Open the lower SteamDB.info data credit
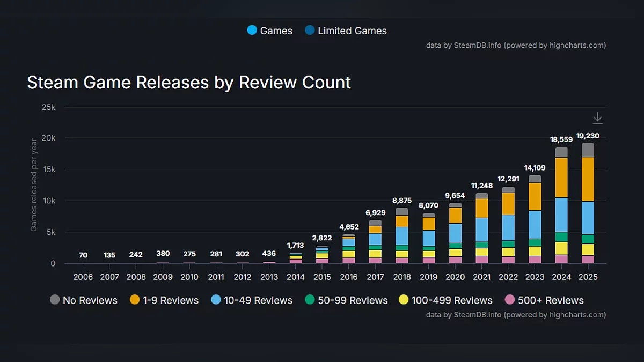Viewport: 644px width, 362px height. 516,315
